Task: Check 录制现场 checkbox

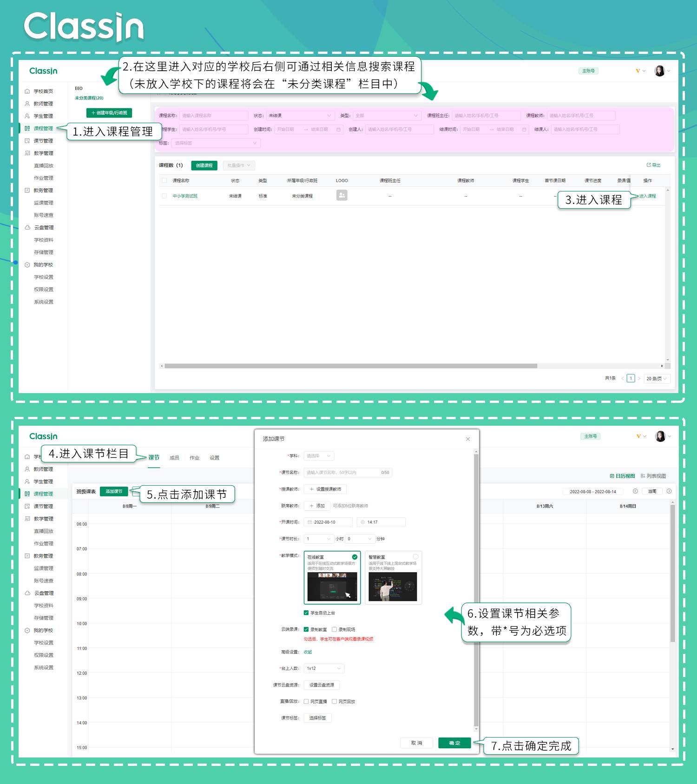Action: click(334, 629)
